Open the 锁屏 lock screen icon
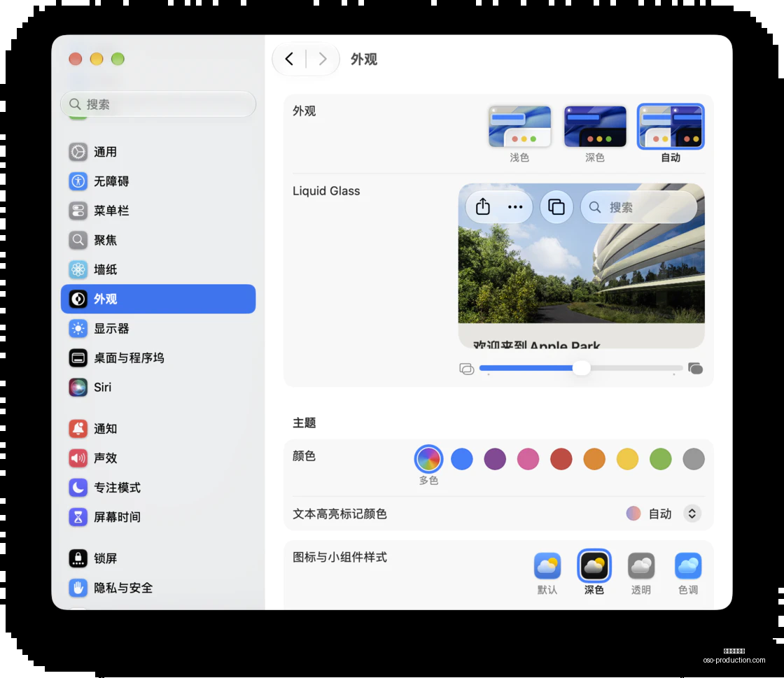The width and height of the screenshot is (784, 678). point(78,558)
